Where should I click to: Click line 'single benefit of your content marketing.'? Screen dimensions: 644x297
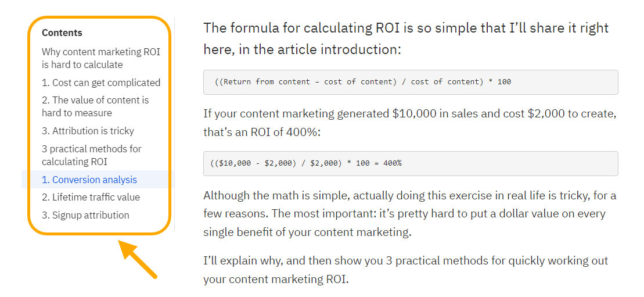[307, 232]
